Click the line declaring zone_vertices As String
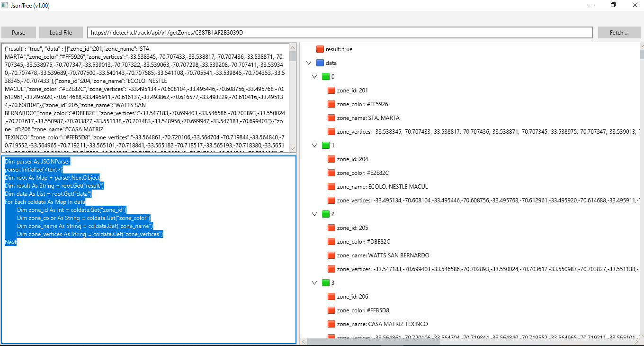This screenshot has width=644, height=346. [x=90, y=234]
